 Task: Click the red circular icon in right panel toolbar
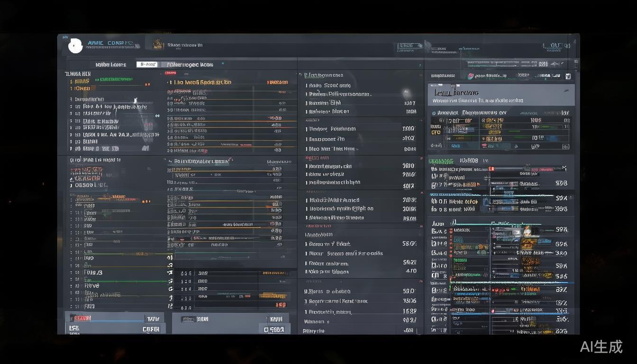470,76
